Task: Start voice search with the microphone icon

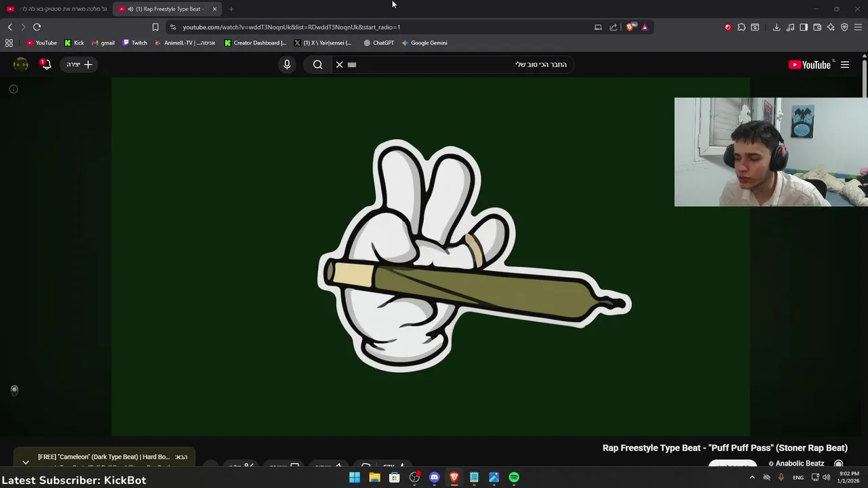Action: pyautogui.click(x=287, y=64)
